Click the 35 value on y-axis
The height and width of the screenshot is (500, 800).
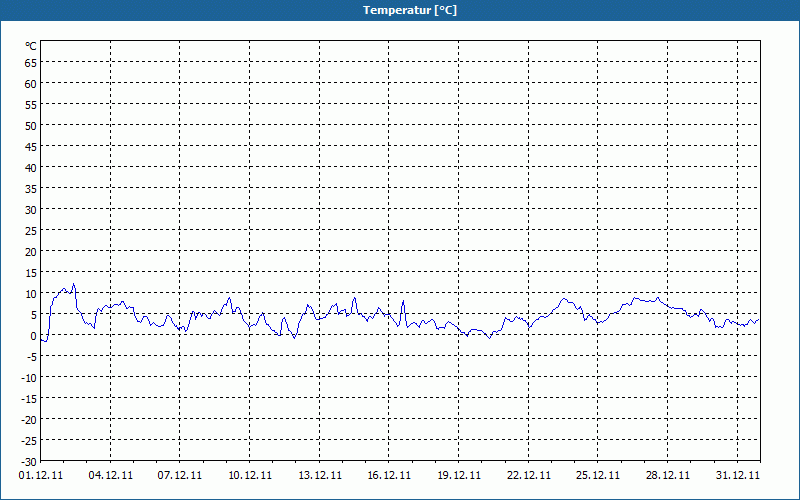pos(31,189)
